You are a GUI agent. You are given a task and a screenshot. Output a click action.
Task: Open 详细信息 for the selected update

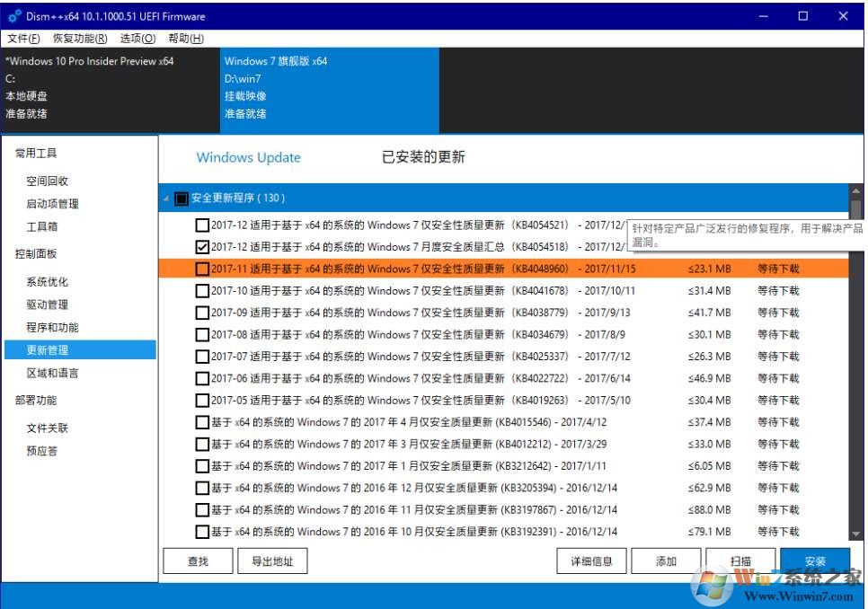(x=591, y=561)
